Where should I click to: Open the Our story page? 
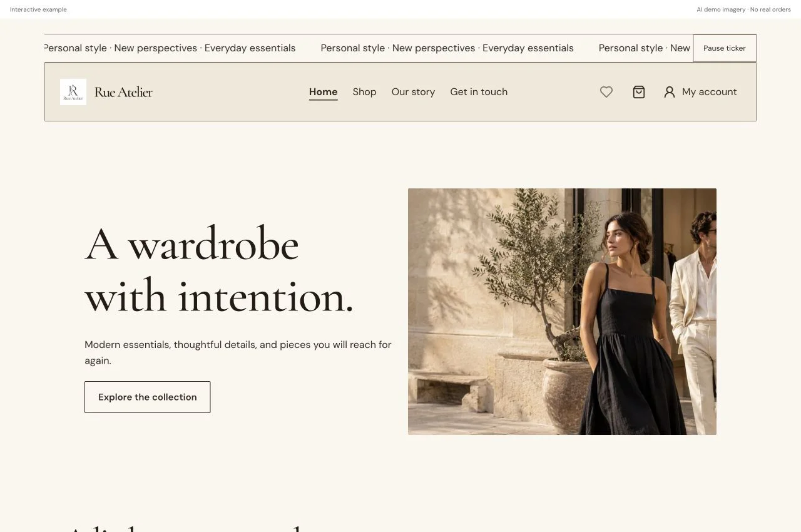coord(413,92)
